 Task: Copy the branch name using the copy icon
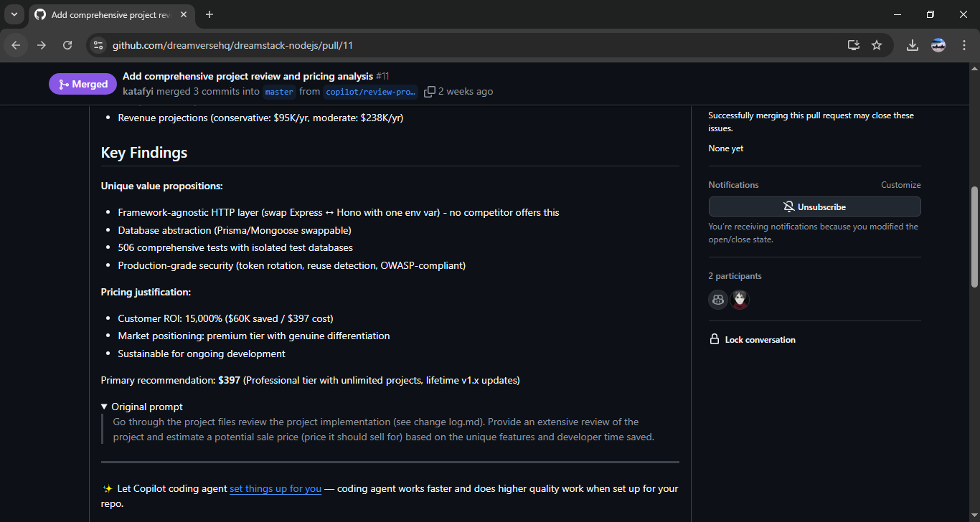(x=430, y=91)
